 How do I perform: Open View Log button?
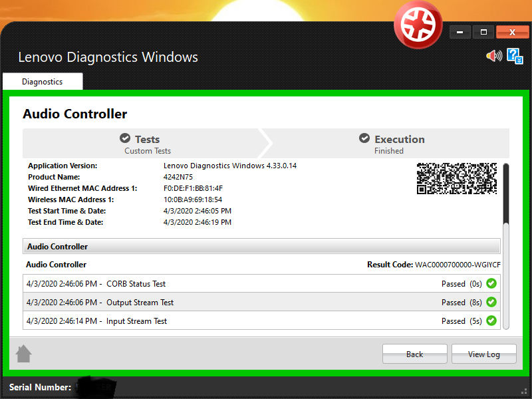(484, 354)
